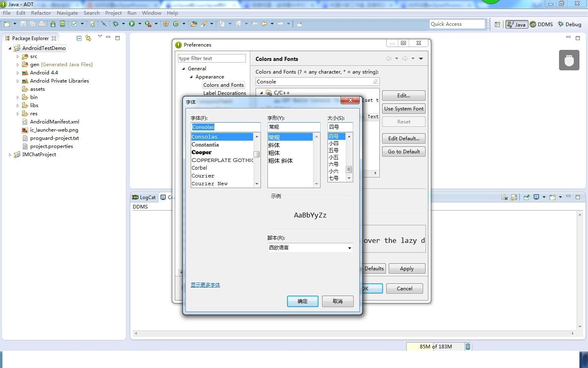This screenshot has width=588, height=368.
Task: Click Collapse All in Package Explorer
Action: [79, 38]
